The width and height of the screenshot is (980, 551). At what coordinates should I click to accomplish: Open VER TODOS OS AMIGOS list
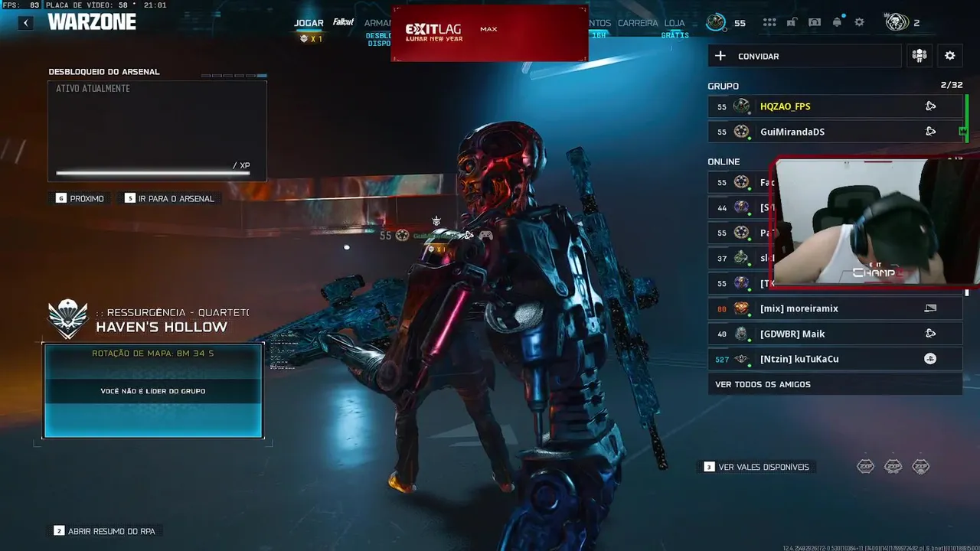tap(835, 384)
